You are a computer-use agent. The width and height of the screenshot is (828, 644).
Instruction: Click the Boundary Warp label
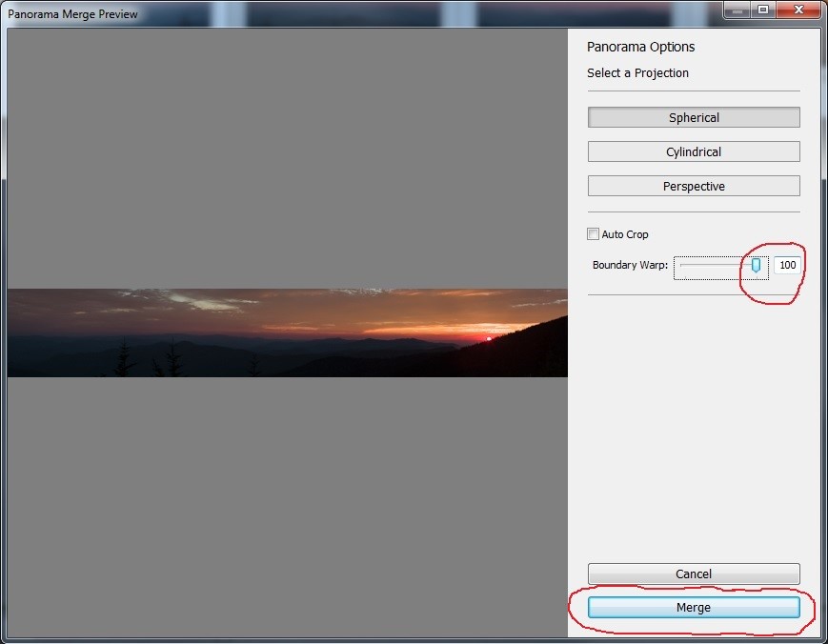pos(628,265)
